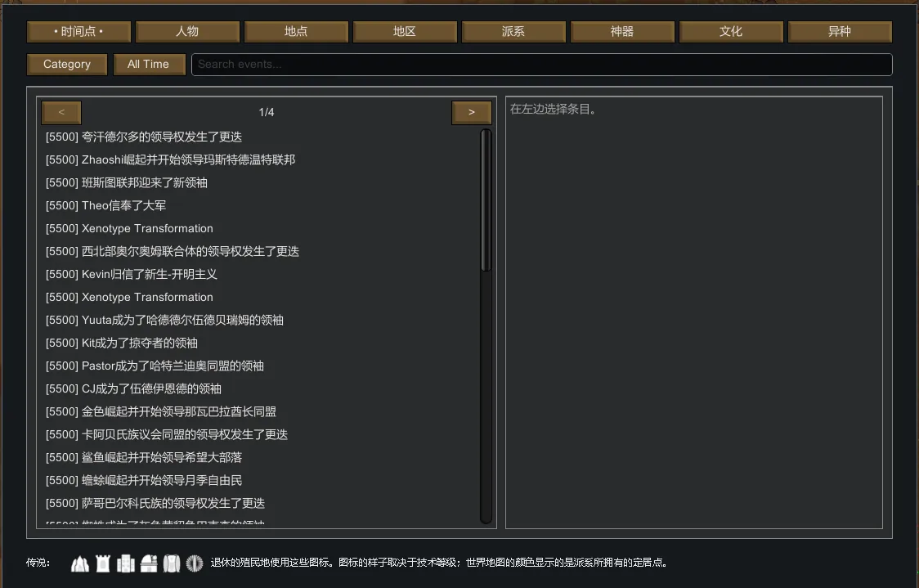Viewport: 919px width, 588px height.
Task: Click the observatory dome legend icon
Action: (148, 563)
